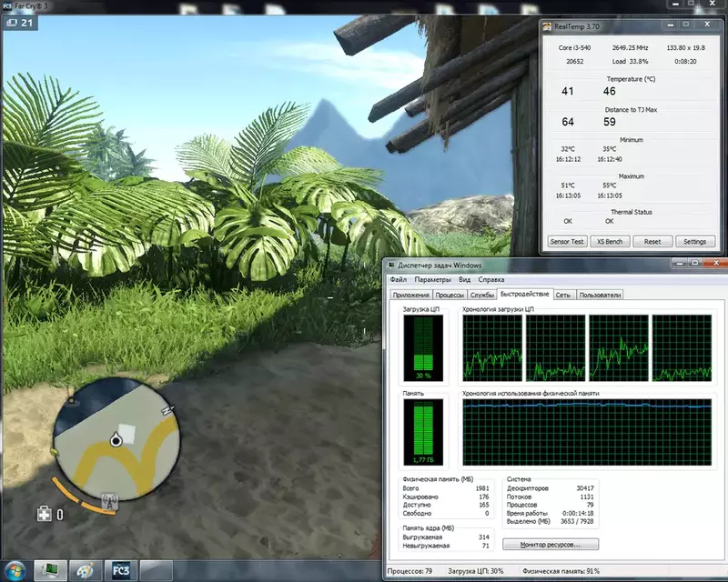
Task: Click the Core i3-540 label in RealTemp
Action: pyautogui.click(x=574, y=48)
